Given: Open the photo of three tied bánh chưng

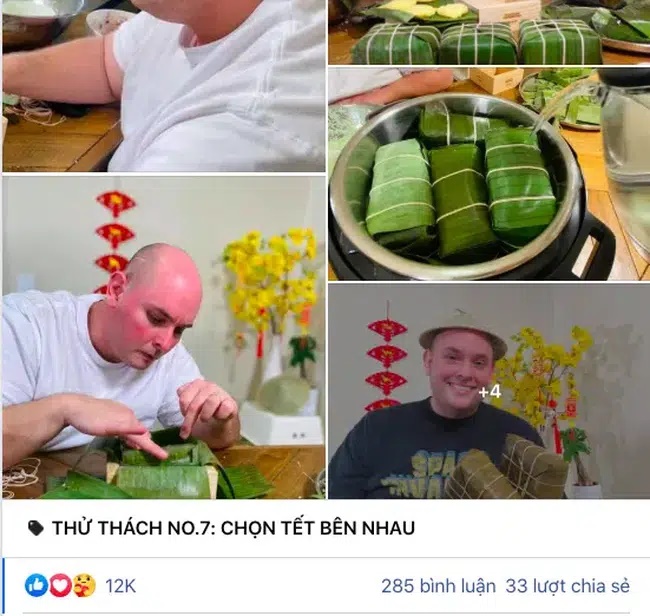Looking at the screenshot, I should pyautogui.click(x=489, y=32).
